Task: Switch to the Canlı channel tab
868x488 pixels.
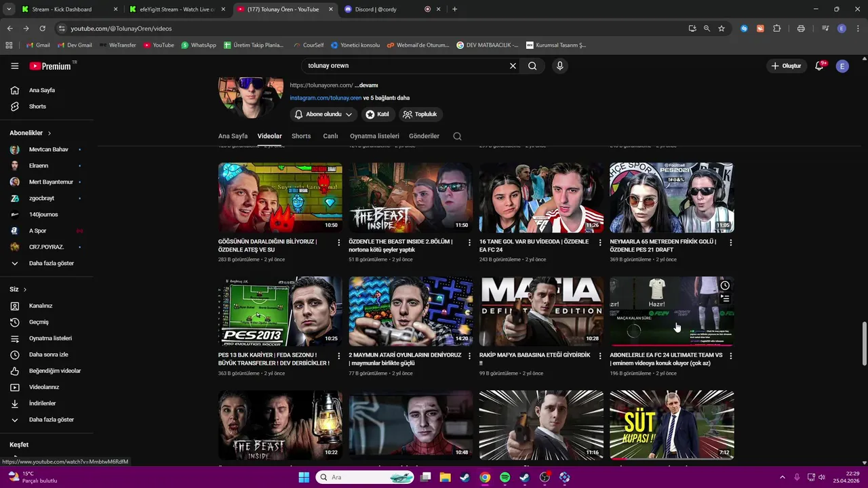Action: (x=330, y=136)
